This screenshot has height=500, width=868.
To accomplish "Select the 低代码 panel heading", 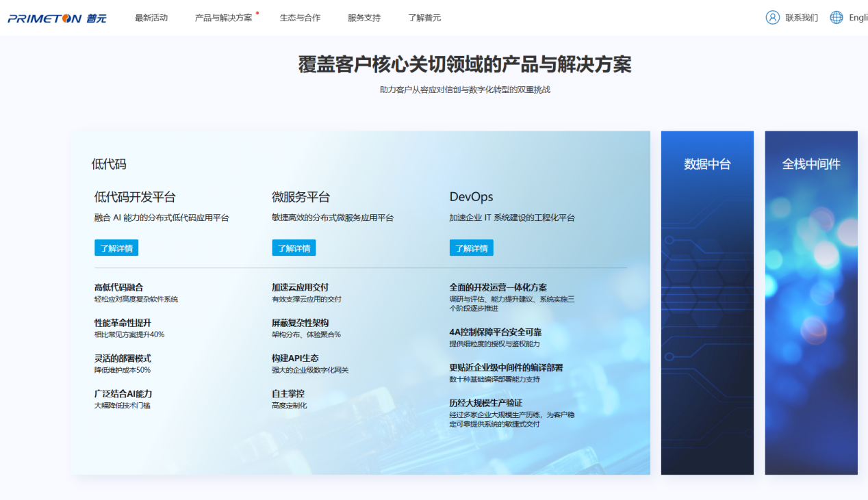I will pos(109,164).
